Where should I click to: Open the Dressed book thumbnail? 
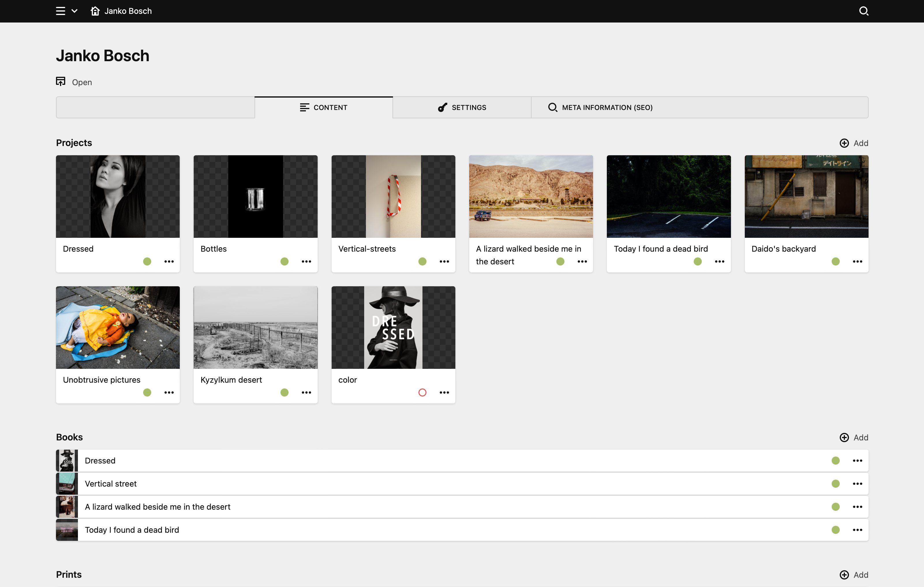[x=67, y=461]
